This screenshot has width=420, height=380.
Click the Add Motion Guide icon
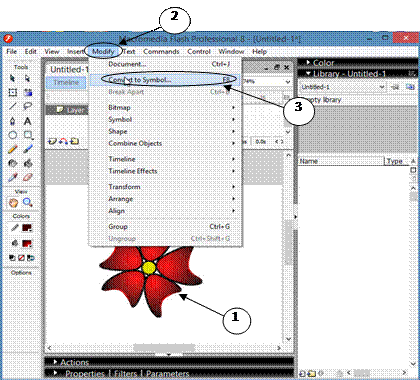pyautogui.click(x=63, y=141)
